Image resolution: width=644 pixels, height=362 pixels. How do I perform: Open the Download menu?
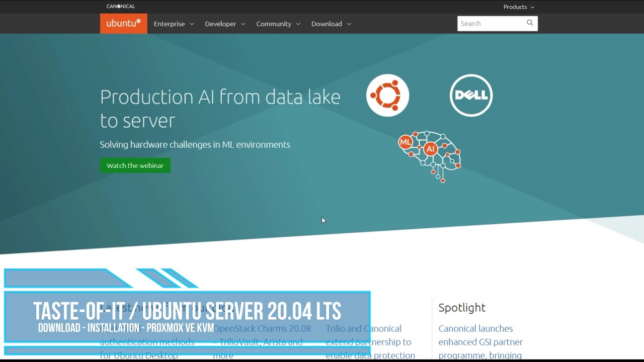331,24
